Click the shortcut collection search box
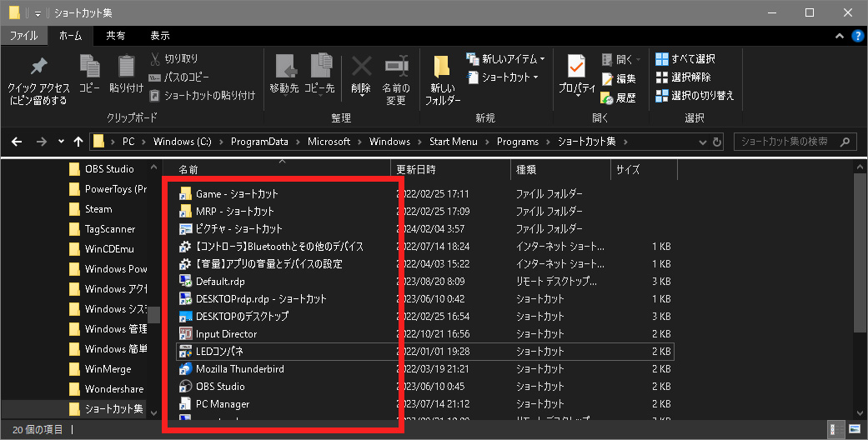This screenshot has height=440, width=868. [790, 141]
